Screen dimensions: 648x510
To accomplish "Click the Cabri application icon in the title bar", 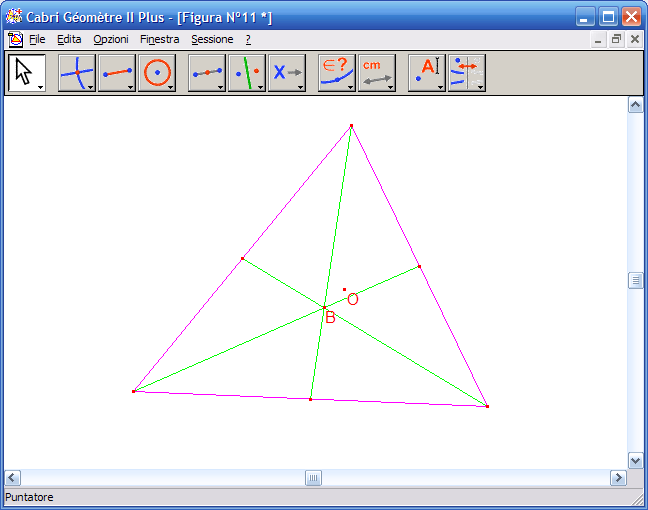I will (14, 17).
